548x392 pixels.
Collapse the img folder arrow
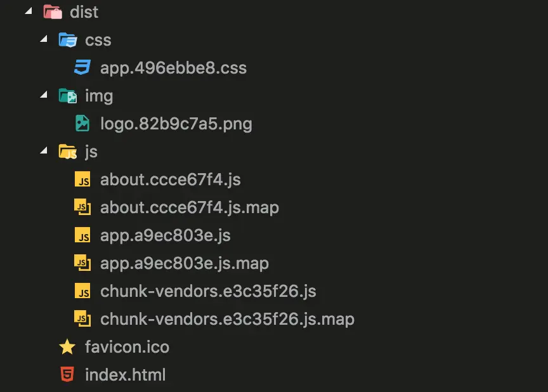(44, 95)
